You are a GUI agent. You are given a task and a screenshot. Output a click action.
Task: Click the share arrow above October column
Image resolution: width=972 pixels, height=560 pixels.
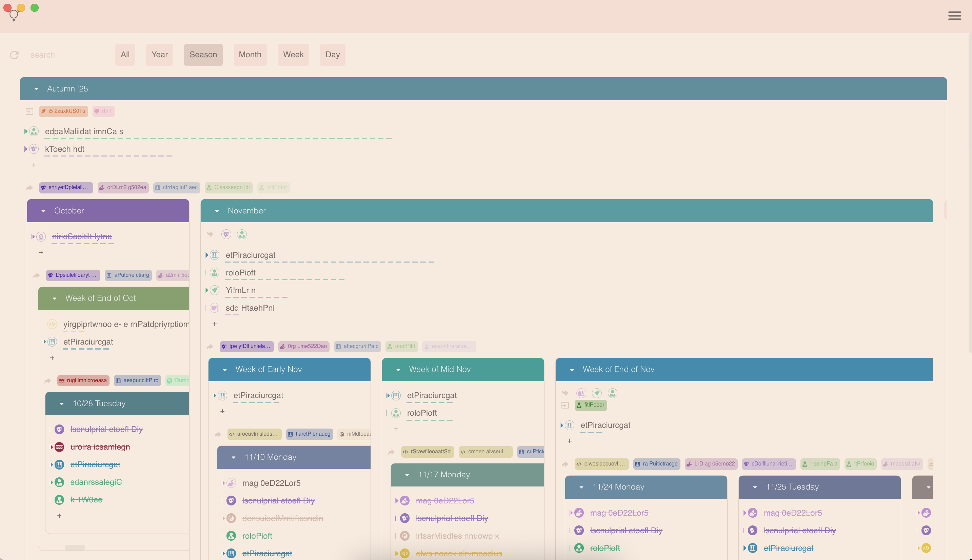coord(29,188)
